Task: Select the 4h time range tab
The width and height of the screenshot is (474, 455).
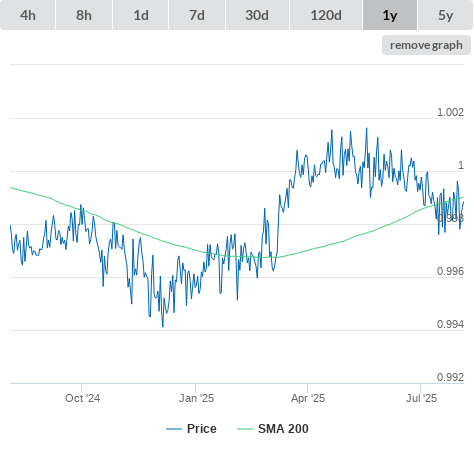Action: 28,15
